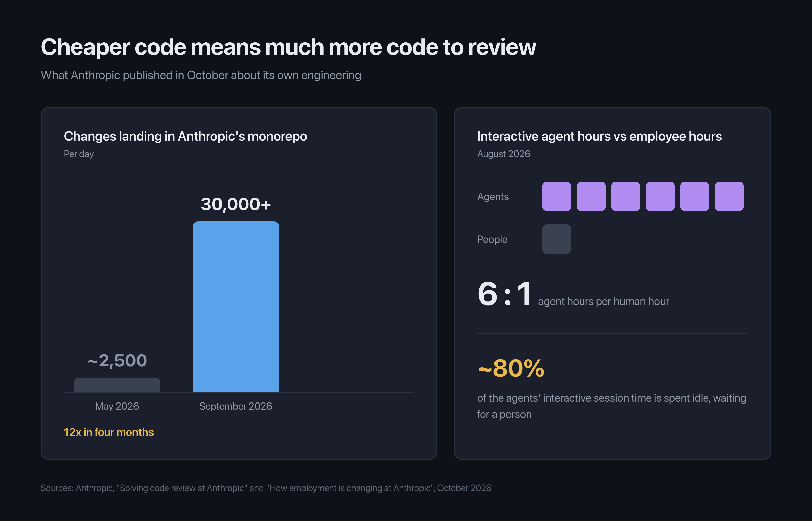Screen dimensions: 812x521
Task: Select the gray May 2026 bar
Action: click(x=117, y=385)
